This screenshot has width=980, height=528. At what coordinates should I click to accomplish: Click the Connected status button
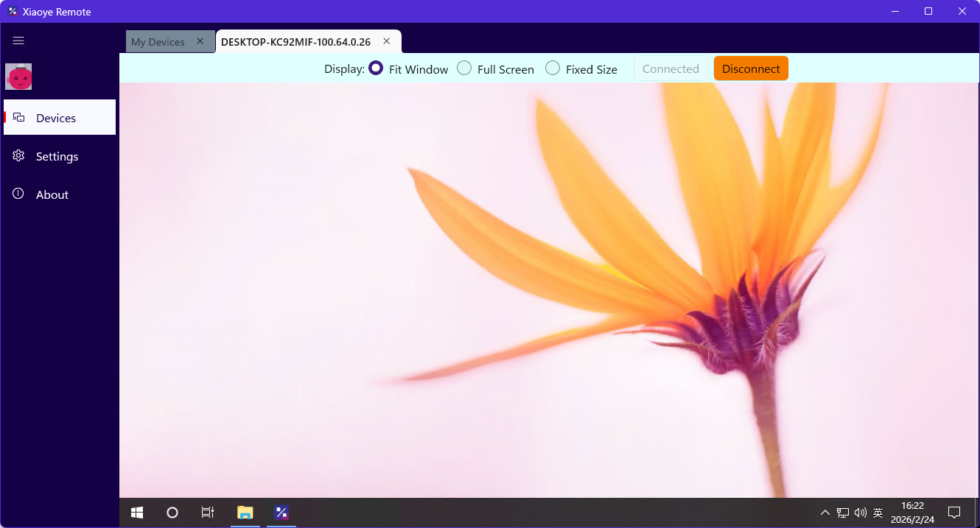point(671,68)
